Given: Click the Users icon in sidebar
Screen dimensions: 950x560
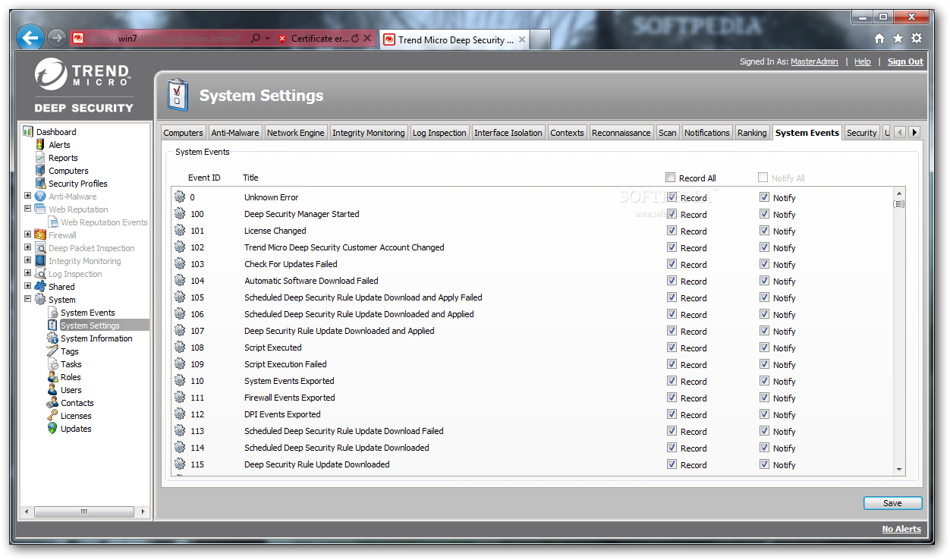Looking at the screenshot, I should (52, 390).
